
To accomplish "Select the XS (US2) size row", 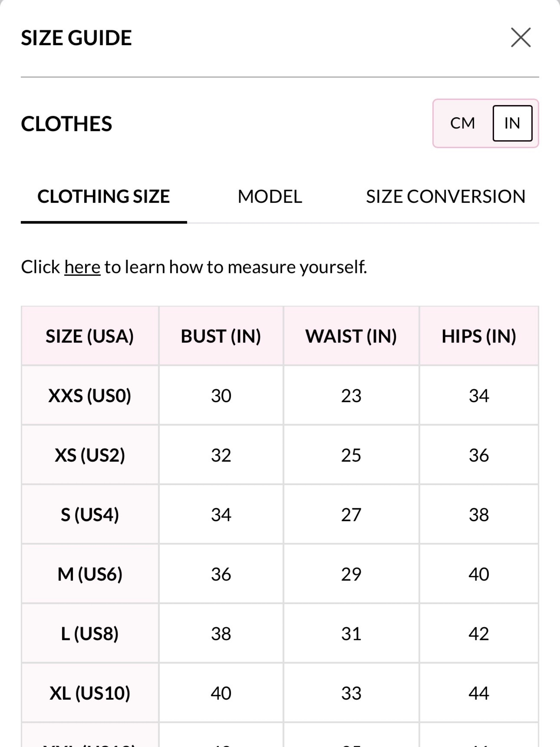I will coord(280,455).
